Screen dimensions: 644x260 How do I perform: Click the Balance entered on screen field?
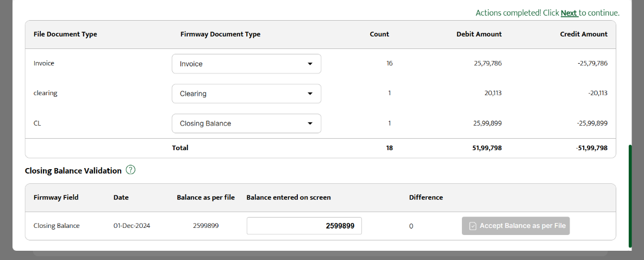(304, 226)
